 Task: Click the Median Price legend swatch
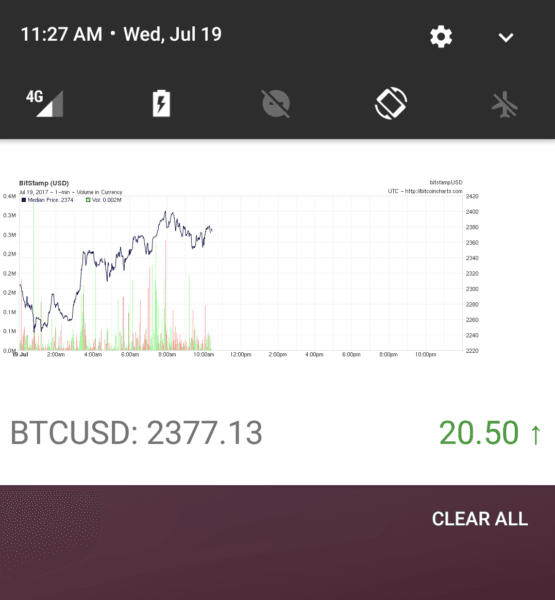click(x=23, y=200)
